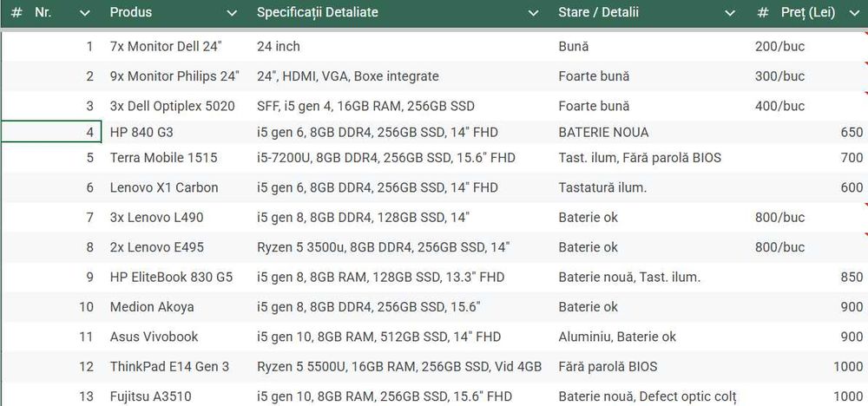Select the 'Fujitsu A3510' cell
This screenshot has width=868, height=406.
[x=150, y=396]
